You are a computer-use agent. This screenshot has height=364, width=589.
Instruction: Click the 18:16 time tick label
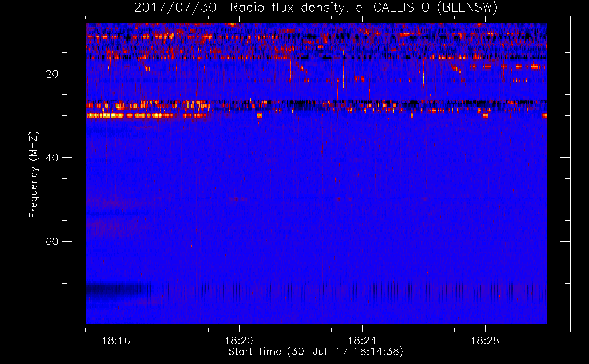point(116,341)
